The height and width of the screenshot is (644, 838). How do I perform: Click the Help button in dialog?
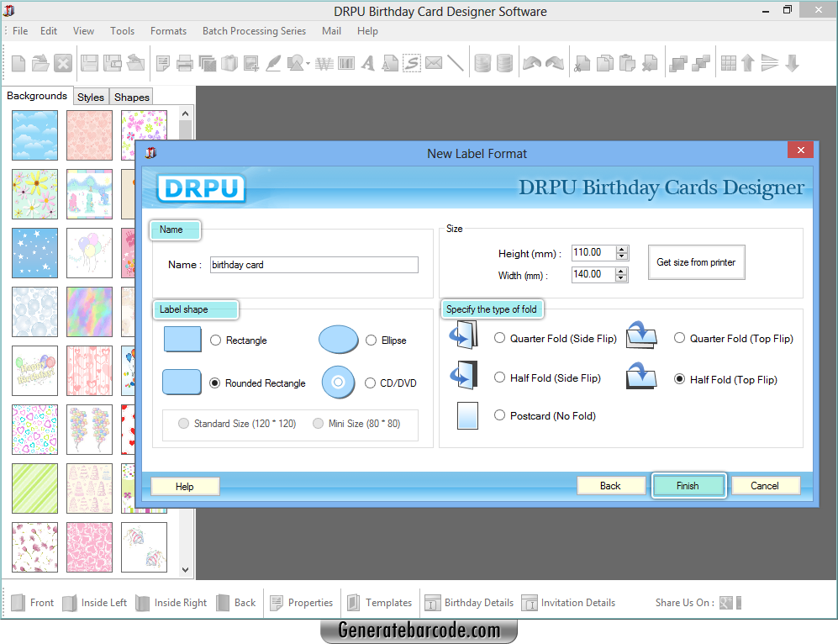click(x=185, y=486)
